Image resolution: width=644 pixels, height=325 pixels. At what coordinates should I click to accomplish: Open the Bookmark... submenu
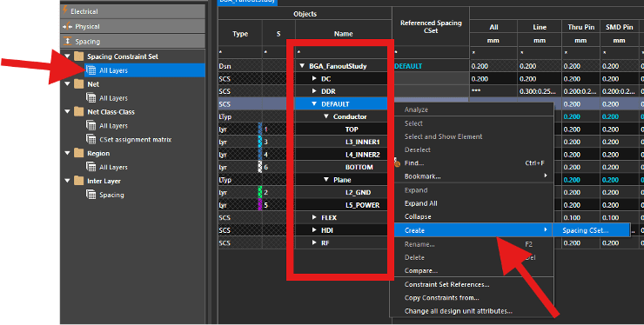pos(473,176)
